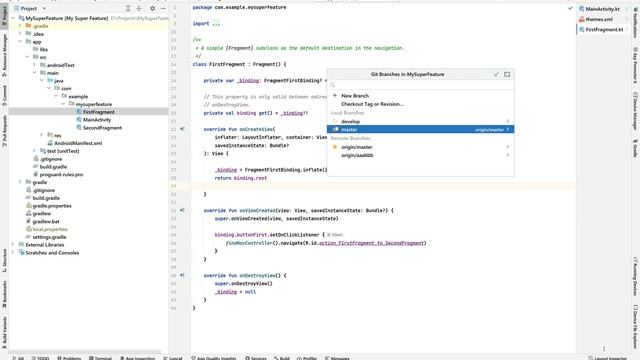Select local.properties file
Image resolution: width=640 pixels, height=360 pixels.
[50, 229]
